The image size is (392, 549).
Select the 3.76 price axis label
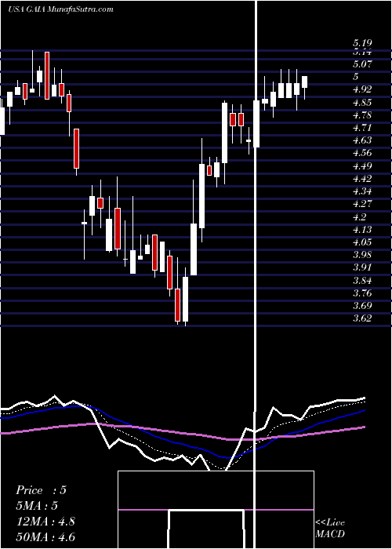tap(362, 293)
